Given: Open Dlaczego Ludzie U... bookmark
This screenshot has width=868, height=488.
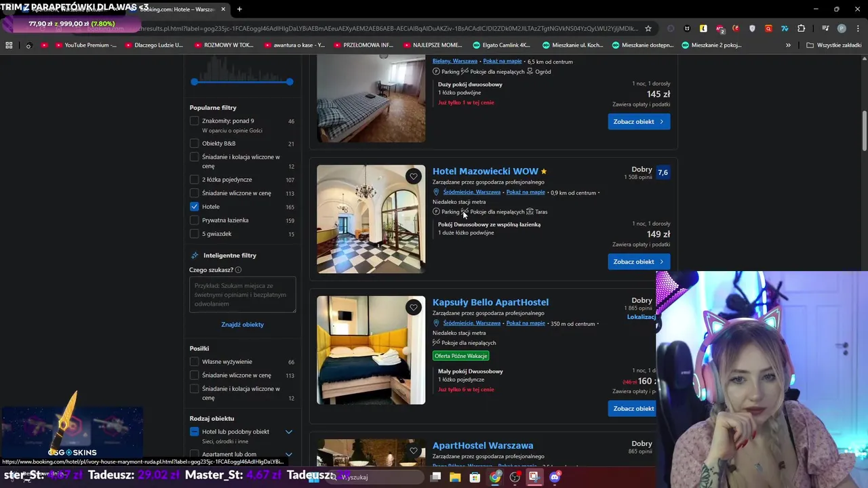Looking at the screenshot, I should point(153,45).
